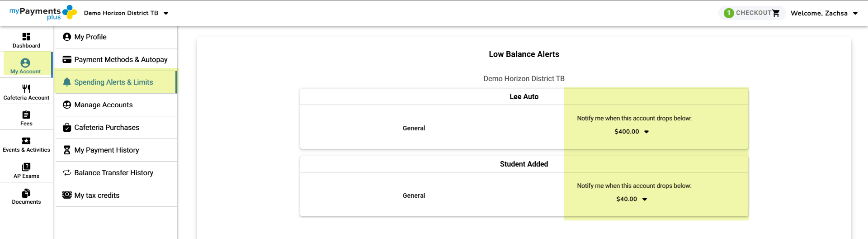The image size is (868, 239).
Task: Click the AP Exams icon
Action: click(26, 167)
